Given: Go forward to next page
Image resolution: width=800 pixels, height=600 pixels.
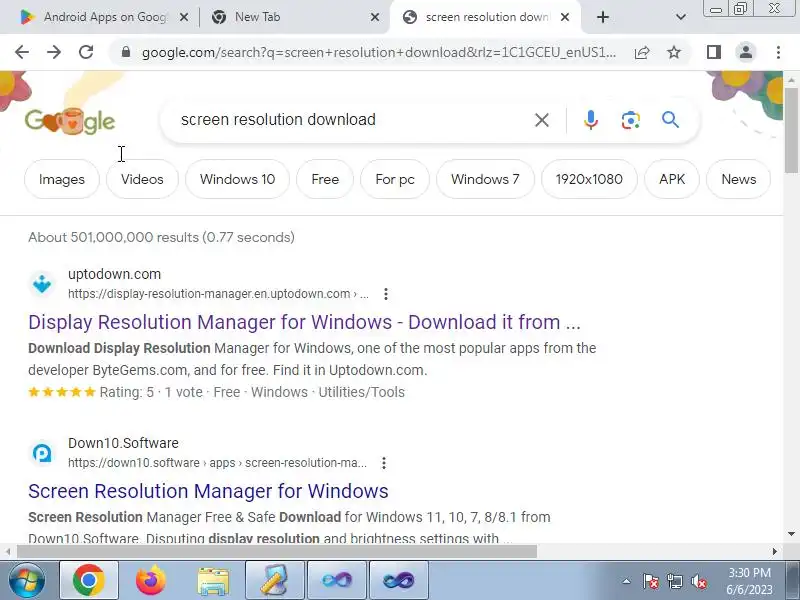Looking at the screenshot, I should pyautogui.click(x=54, y=52).
